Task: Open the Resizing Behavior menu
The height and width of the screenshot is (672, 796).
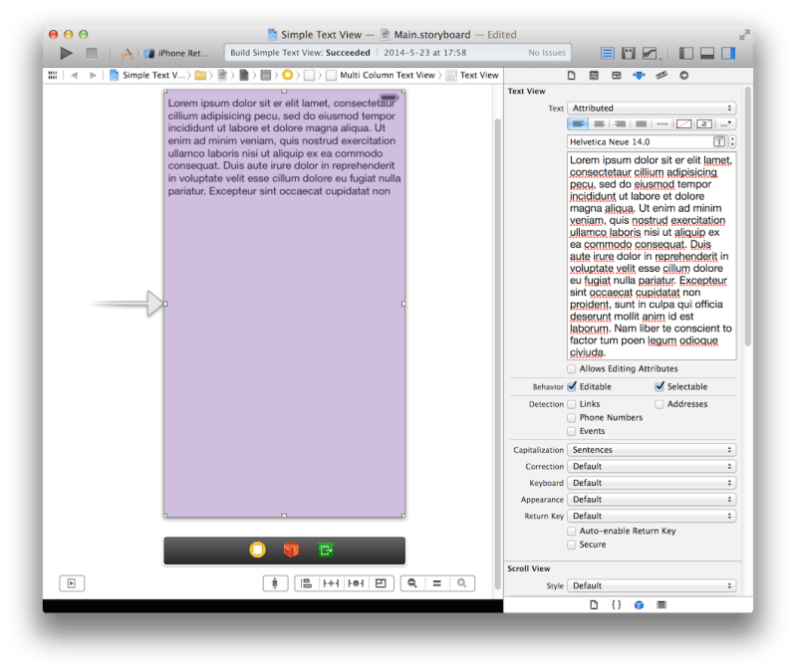Action: click(381, 583)
